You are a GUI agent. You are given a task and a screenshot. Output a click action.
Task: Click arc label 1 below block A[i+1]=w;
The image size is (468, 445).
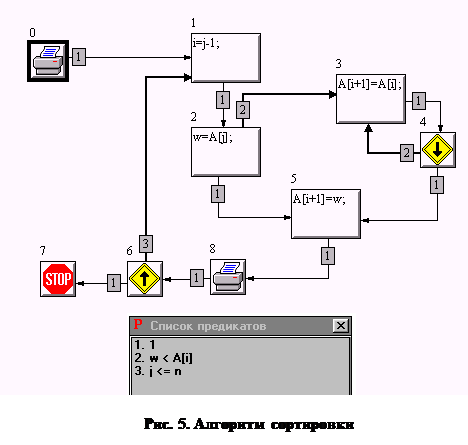328,256
